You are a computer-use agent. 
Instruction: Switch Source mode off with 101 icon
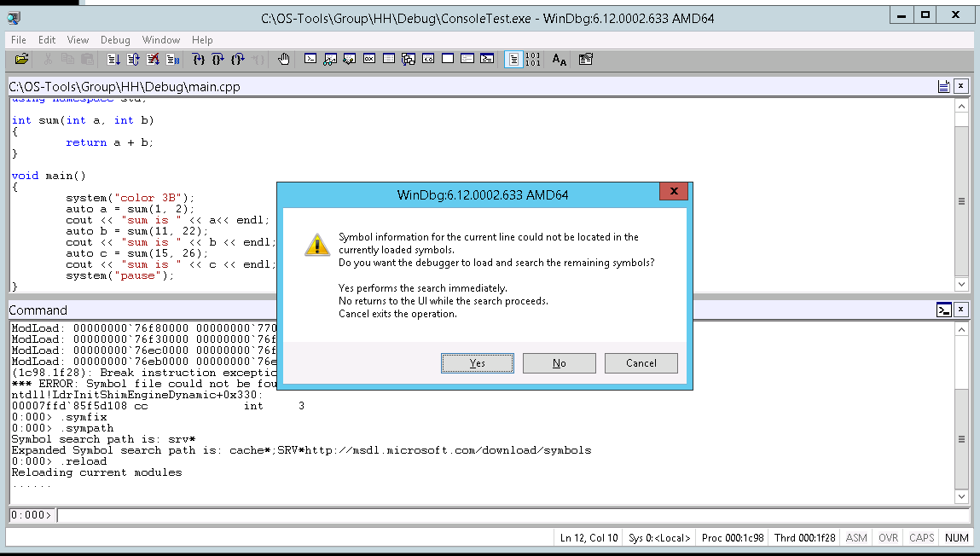pos(532,60)
